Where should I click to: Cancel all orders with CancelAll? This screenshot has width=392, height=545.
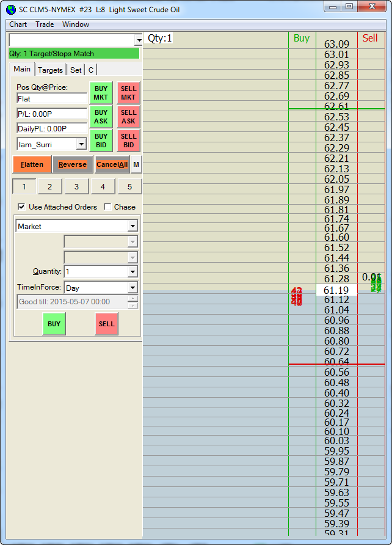(x=112, y=164)
